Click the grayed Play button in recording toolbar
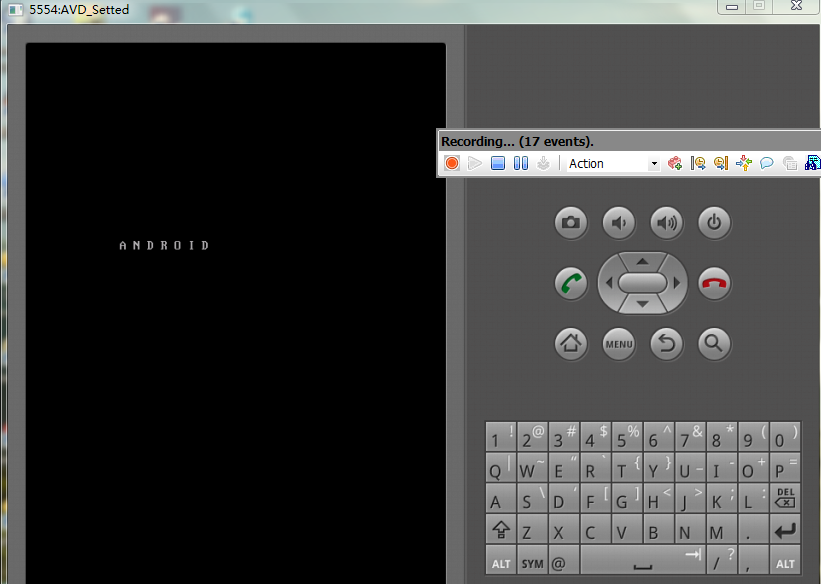Viewport: 821px width, 584px height. pyautogui.click(x=474, y=163)
